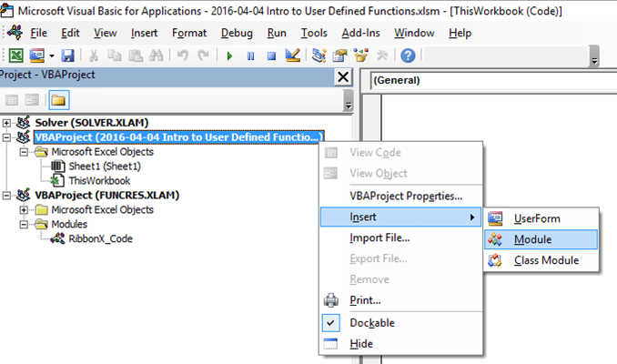Viewport: 617px width, 364px height.
Task: Collapse the VBAProject Intro to User Defined node
Action: point(6,137)
